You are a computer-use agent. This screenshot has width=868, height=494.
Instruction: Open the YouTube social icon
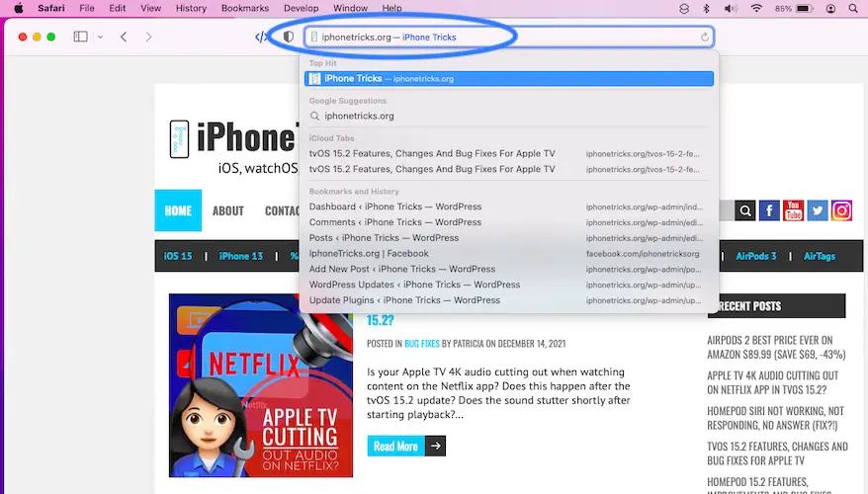[793, 210]
